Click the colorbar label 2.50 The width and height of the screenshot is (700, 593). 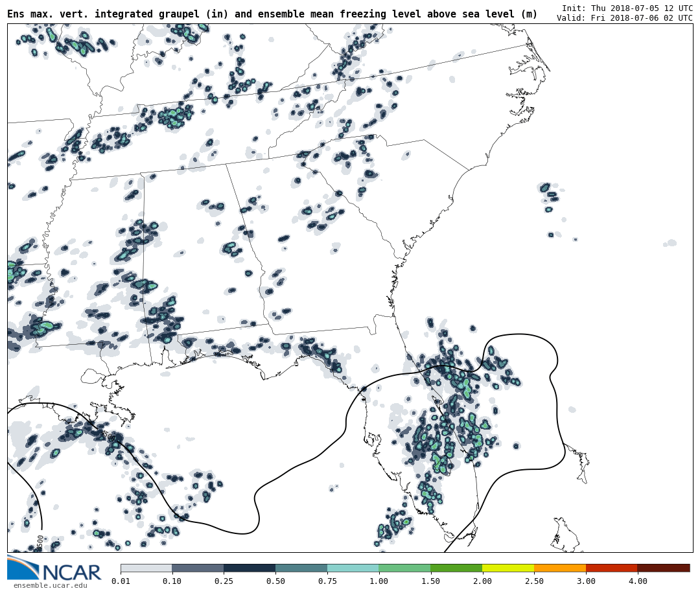click(534, 581)
